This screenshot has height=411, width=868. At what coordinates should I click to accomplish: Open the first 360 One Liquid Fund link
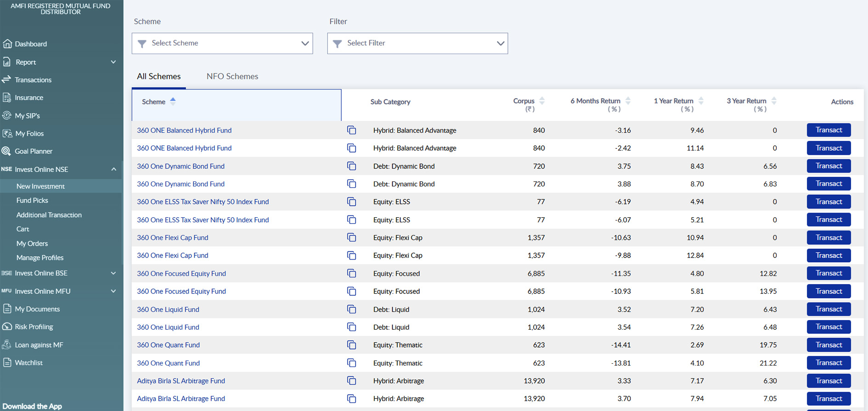168,310
